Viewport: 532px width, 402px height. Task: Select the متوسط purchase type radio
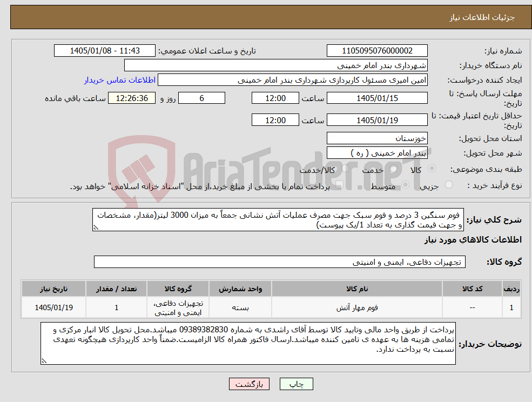pos(405,185)
